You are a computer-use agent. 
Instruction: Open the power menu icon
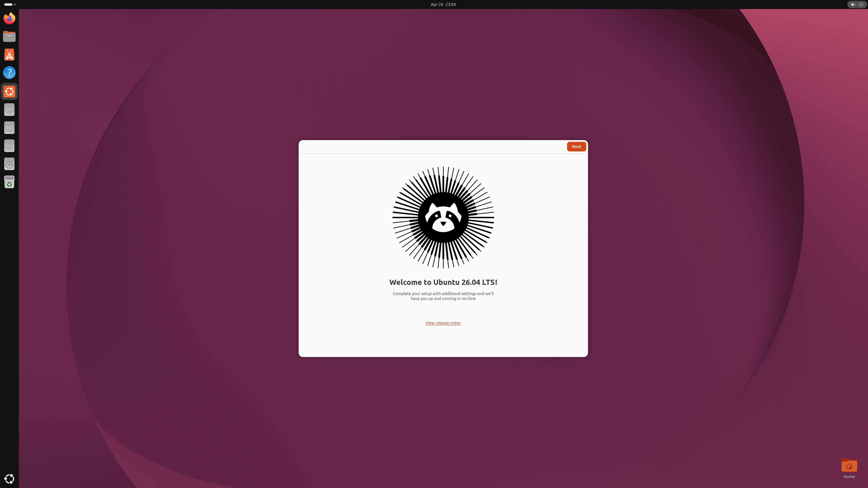pyautogui.click(x=861, y=4)
